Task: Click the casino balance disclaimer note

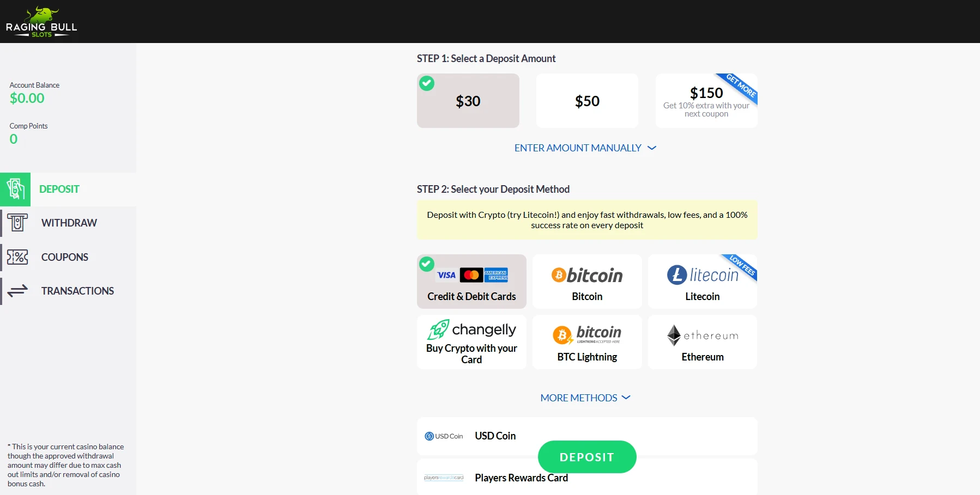Action: click(x=65, y=465)
